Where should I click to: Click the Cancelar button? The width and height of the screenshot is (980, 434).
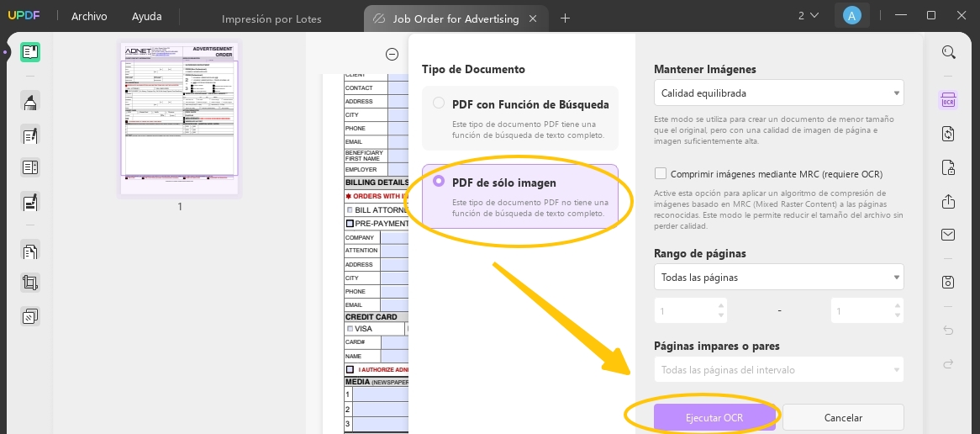[843, 418]
